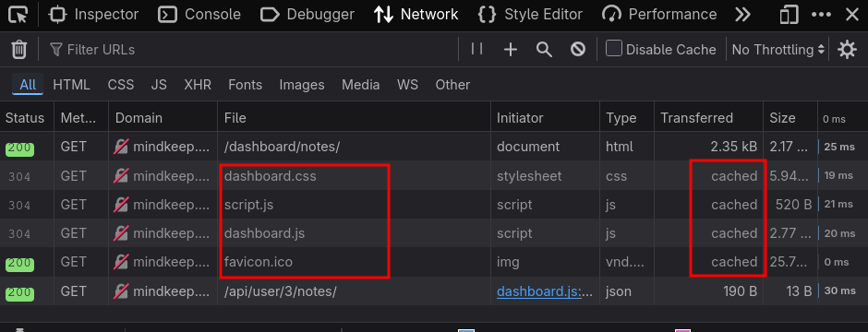This screenshot has height=332, width=868.
Task: Filter requests by Media
Action: coord(360,85)
